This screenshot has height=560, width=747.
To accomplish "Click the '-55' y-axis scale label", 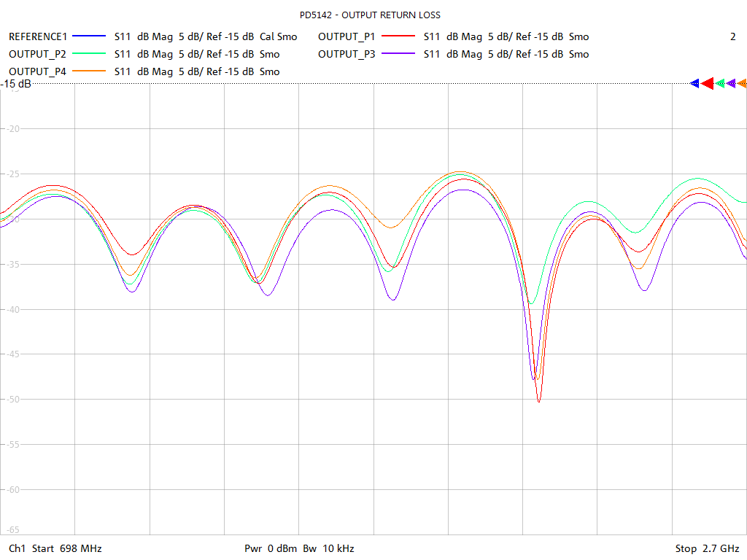I will click(13, 445).
